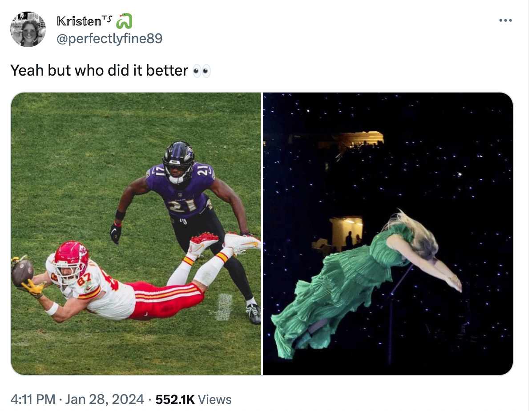Open the three-dot more options menu
This screenshot has height=411, width=532.
click(x=505, y=21)
